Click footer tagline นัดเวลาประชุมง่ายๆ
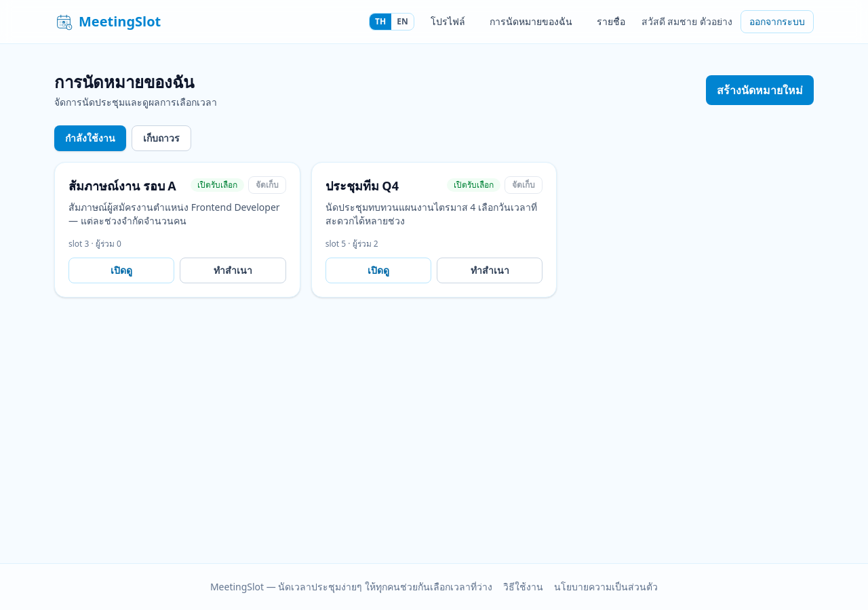This screenshot has width=868, height=610. 351,587
